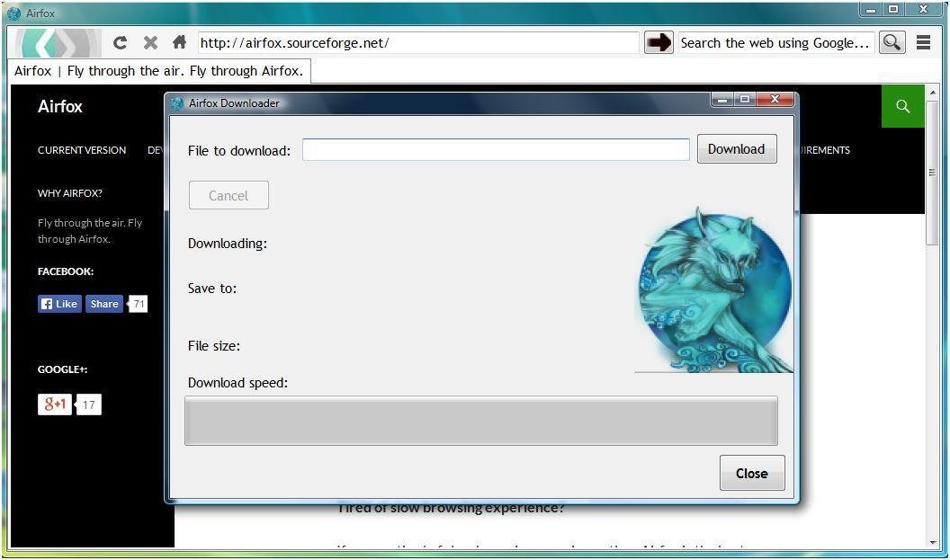This screenshot has height=560, width=950.
Task: Click the Airfox Downloader title bar icon
Action: pos(177,103)
